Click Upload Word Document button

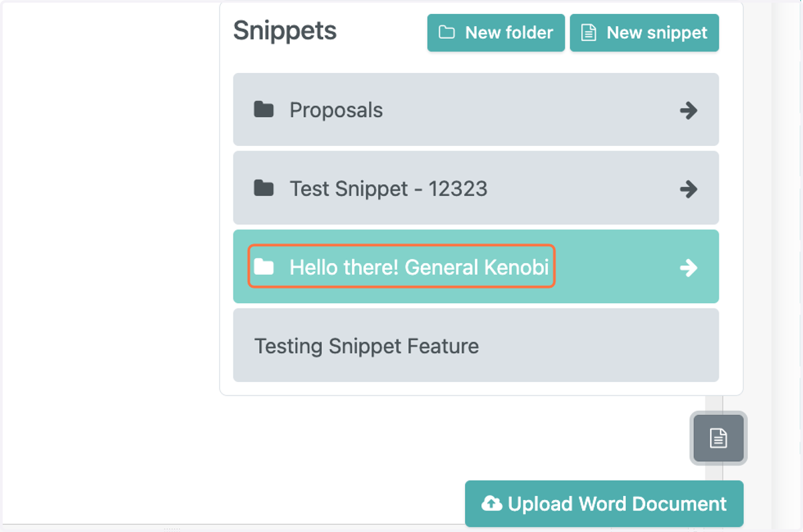pyautogui.click(x=604, y=504)
